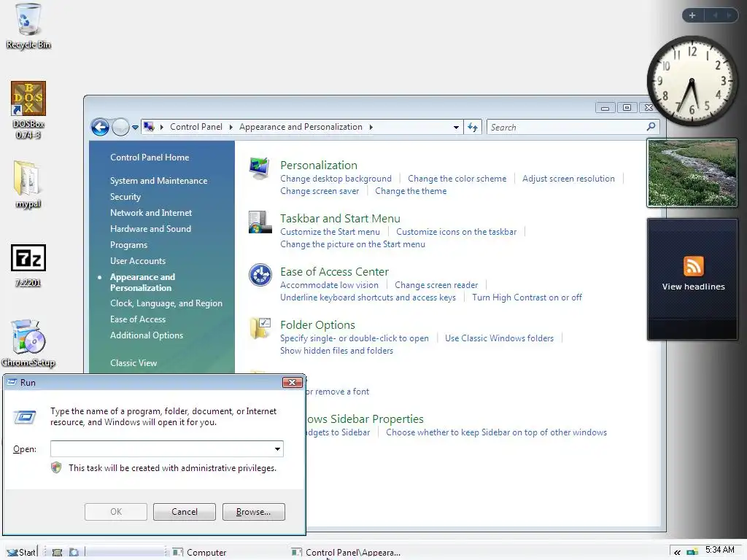The image size is (747, 560).
Task: Click Browse... in the Run dialog
Action: point(253,512)
